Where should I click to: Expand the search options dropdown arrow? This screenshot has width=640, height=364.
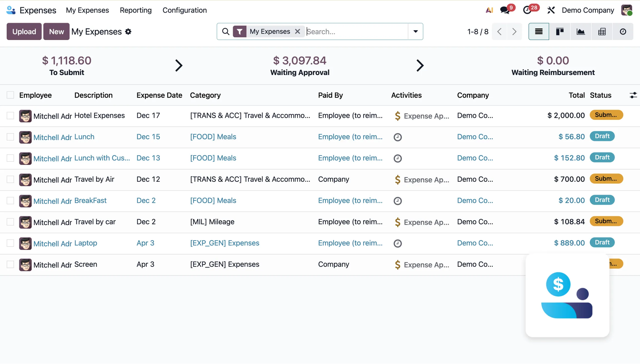tap(416, 32)
